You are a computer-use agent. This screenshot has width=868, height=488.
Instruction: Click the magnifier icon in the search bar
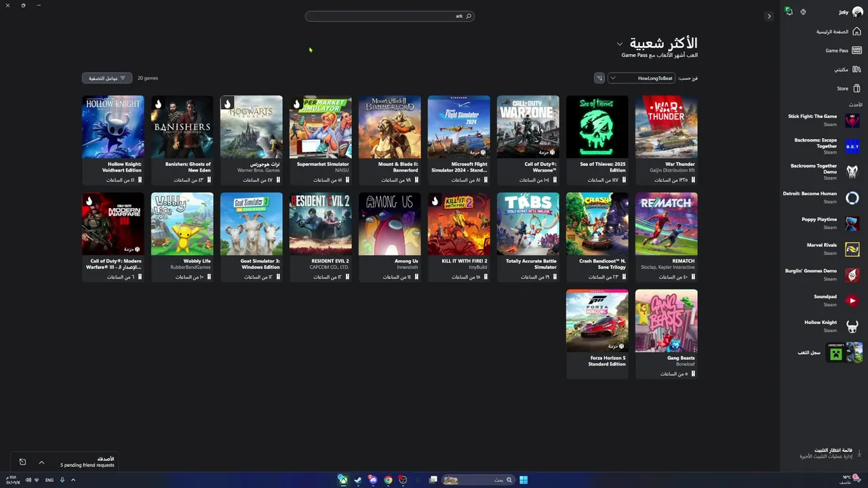tap(469, 16)
